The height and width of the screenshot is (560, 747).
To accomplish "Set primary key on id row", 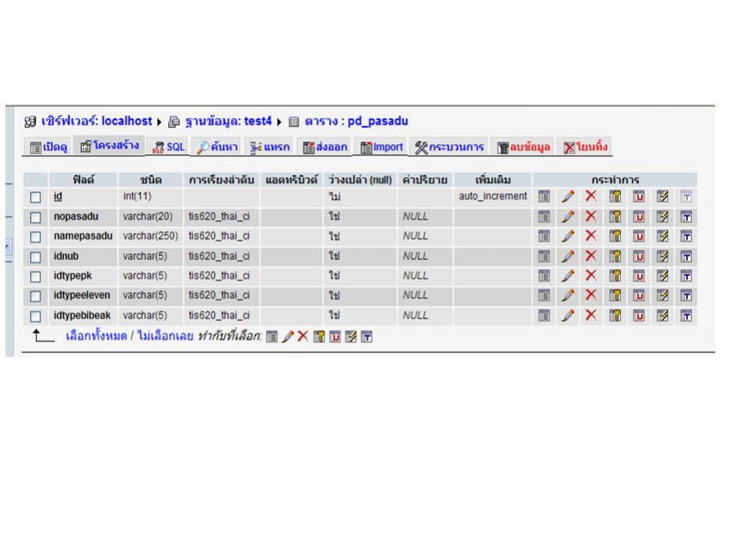I will [615, 196].
